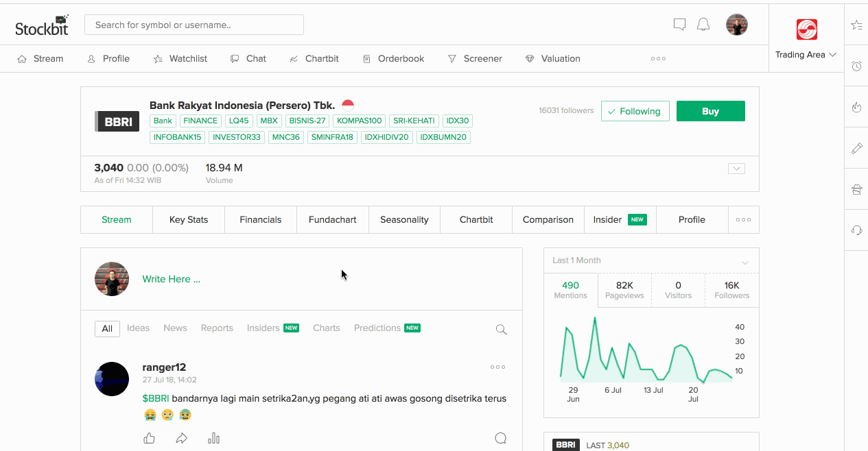Open more company tabs via three dots
Screen dimensions: 868x451
pos(743,219)
